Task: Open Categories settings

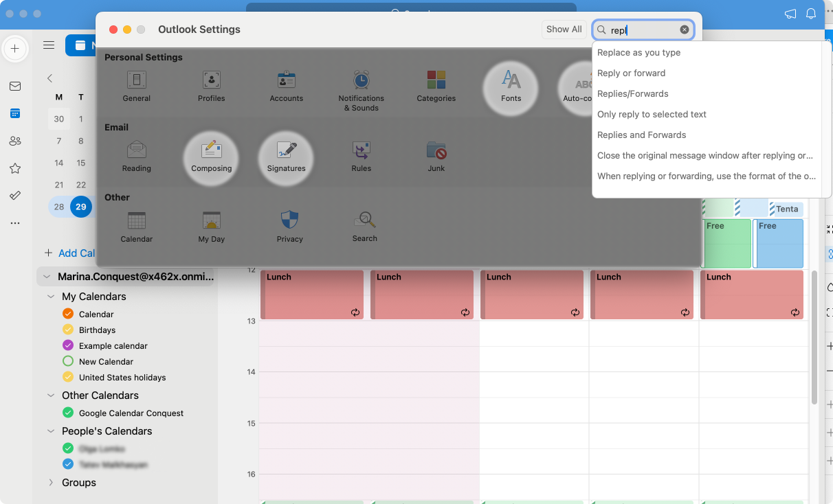Action: [436, 86]
